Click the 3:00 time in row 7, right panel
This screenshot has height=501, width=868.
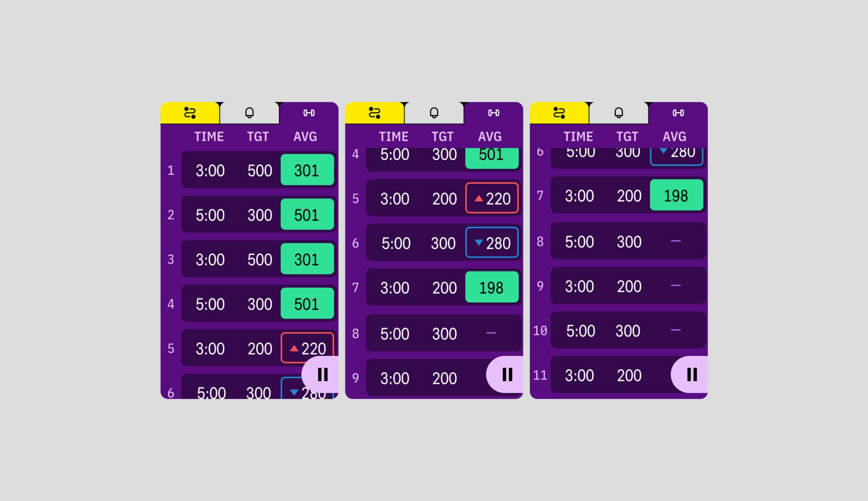click(579, 196)
